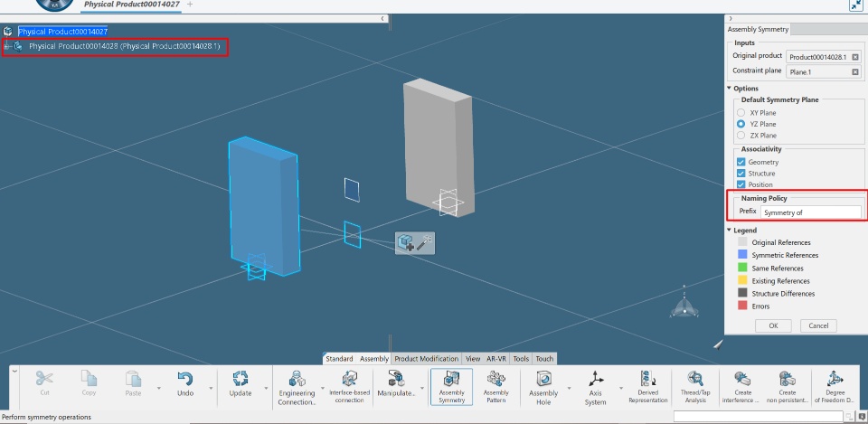Switch to the Assembly tab

click(x=374, y=359)
